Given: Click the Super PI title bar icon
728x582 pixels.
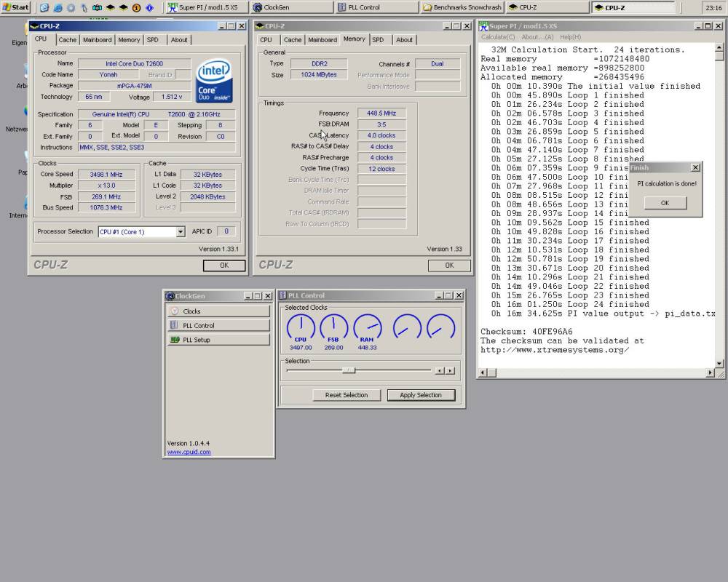Looking at the screenshot, I should click(x=484, y=26).
